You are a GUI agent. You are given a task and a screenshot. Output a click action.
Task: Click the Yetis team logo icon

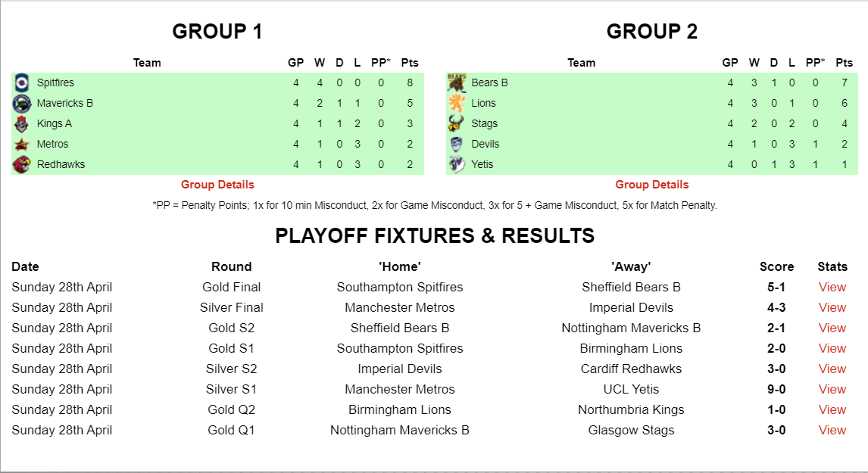point(456,164)
